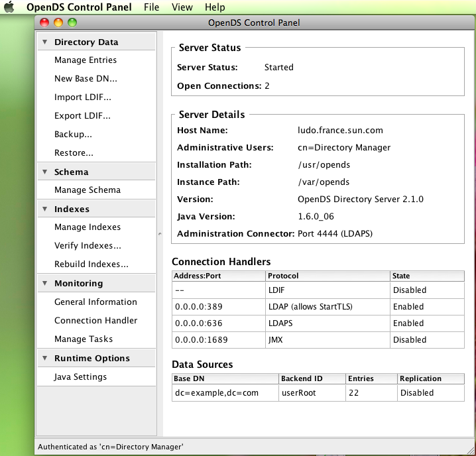This screenshot has height=456, width=476.
Task: Start a Backup... from Directory Data
Action: tap(73, 135)
